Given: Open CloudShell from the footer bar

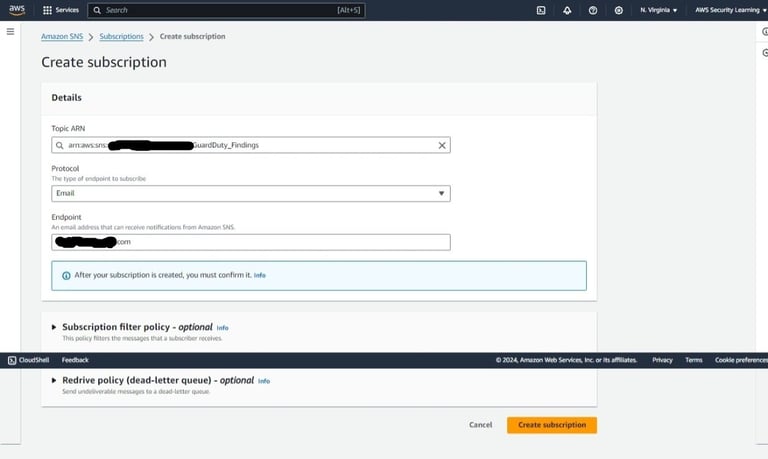Looking at the screenshot, I should pyautogui.click(x=28, y=360).
